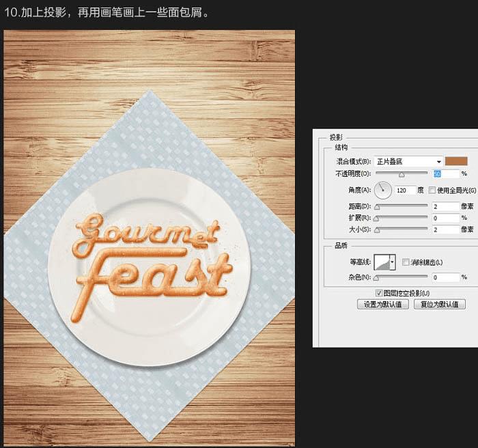The height and width of the screenshot is (448, 478).
Task: Click the 复位为默认值 button
Action: 440,305
